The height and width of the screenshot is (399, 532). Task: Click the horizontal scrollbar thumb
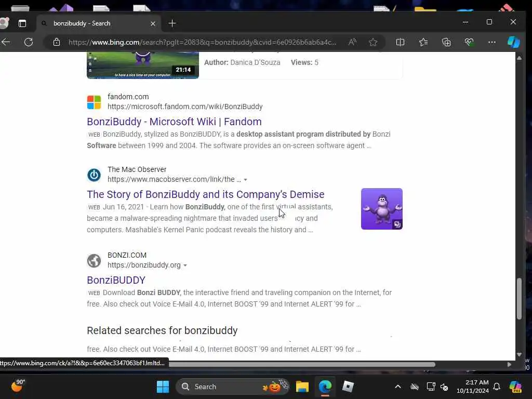(x=302, y=364)
